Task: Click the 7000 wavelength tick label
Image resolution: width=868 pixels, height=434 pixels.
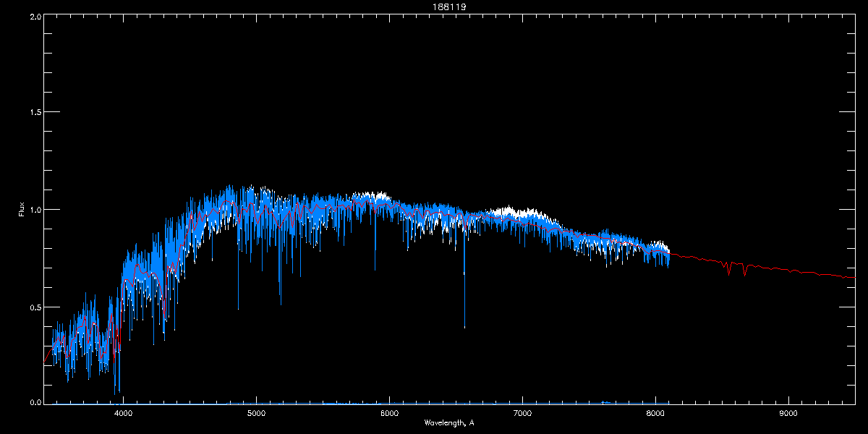Action: tap(522, 414)
